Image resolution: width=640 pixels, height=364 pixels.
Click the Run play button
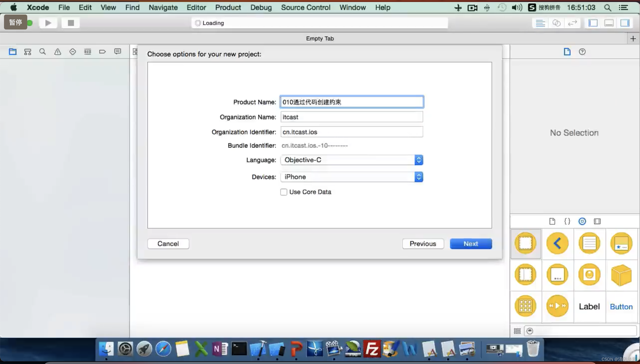click(48, 23)
